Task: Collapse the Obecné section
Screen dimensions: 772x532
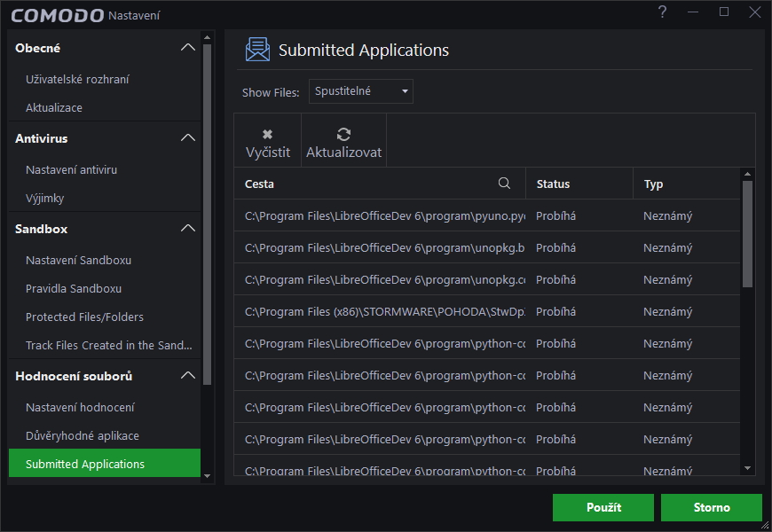Action: point(187,48)
